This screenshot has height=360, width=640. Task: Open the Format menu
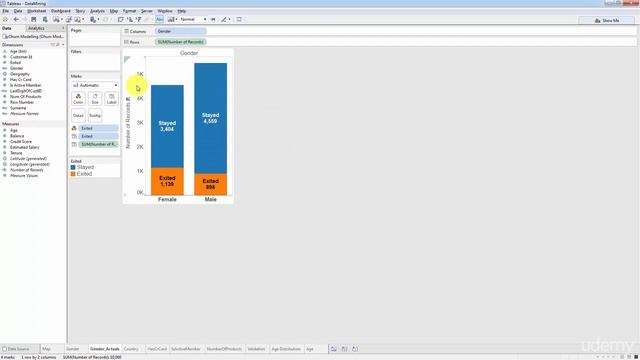pyautogui.click(x=129, y=11)
